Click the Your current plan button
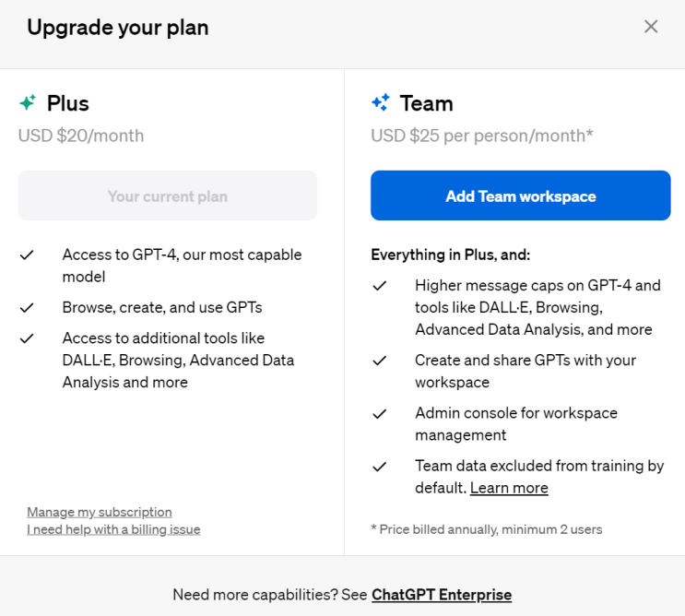Screen dimensions: 685x616 (x=167, y=195)
